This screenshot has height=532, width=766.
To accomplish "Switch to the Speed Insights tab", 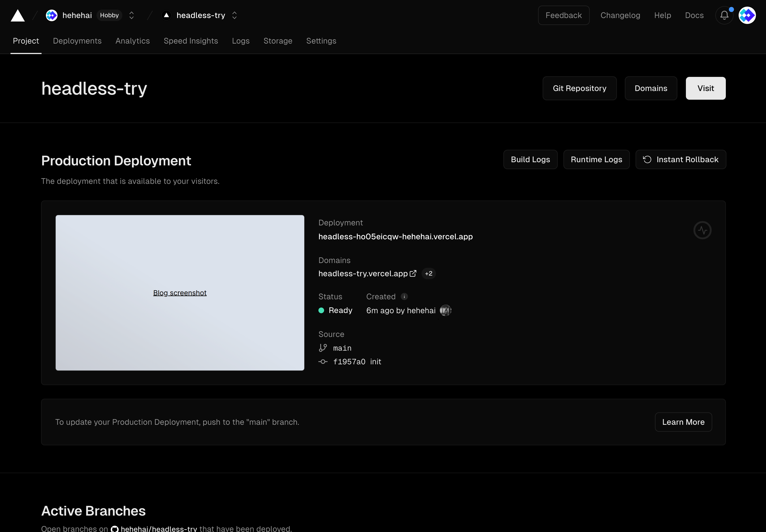I will 191,41.
